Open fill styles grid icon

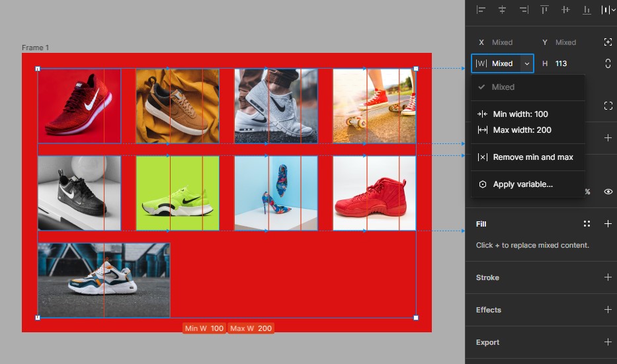[x=587, y=224]
